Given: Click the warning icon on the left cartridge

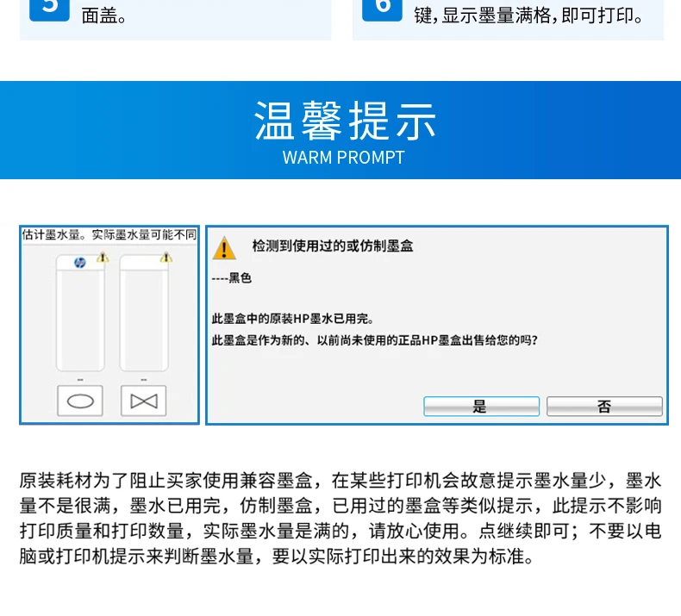Looking at the screenshot, I should pyautogui.click(x=103, y=257).
